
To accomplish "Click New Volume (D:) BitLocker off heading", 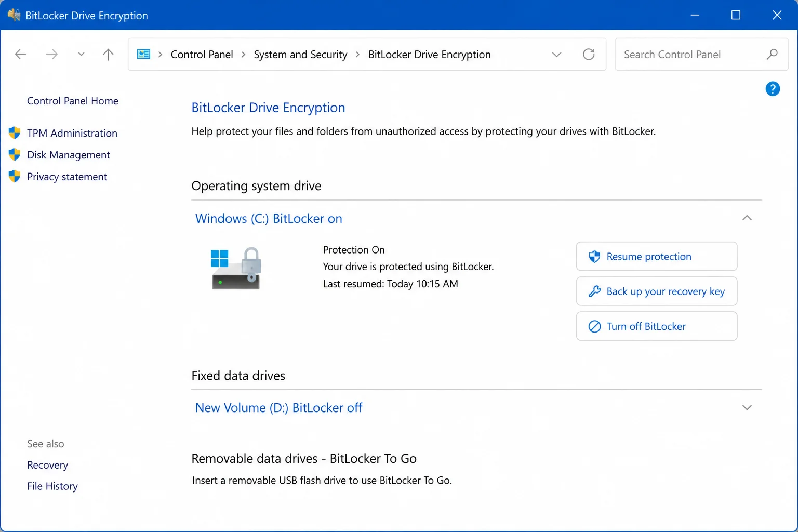I will [x=278, y=408].
